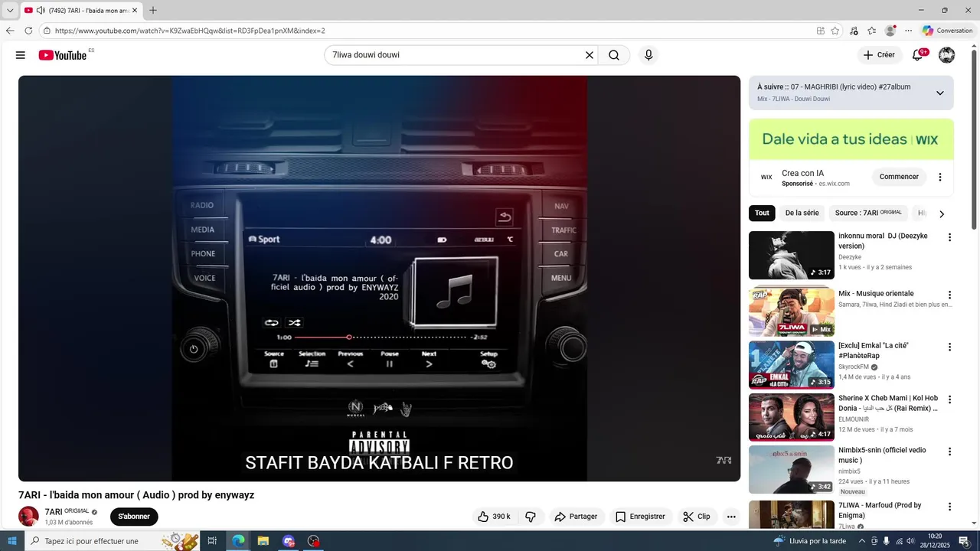980x551 pixels.
Task: Open 'Nimbix5-snin' video thumbnail
Action: 792,469
